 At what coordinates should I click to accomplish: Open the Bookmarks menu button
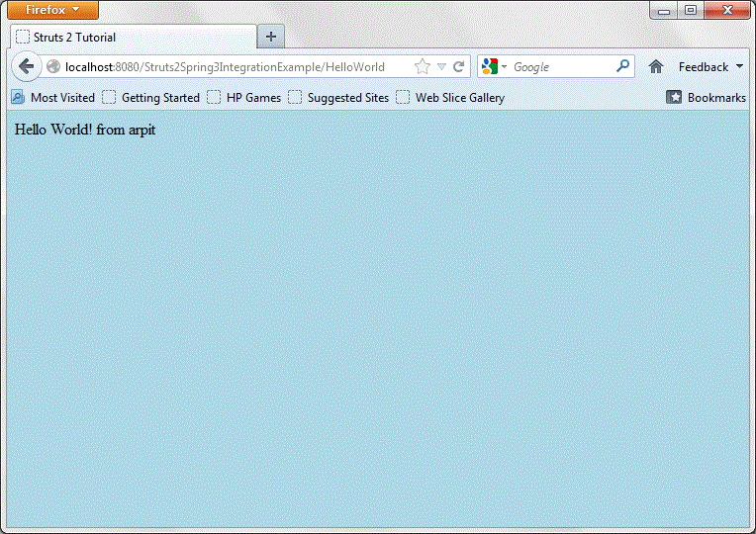click(x=706, y=97)
